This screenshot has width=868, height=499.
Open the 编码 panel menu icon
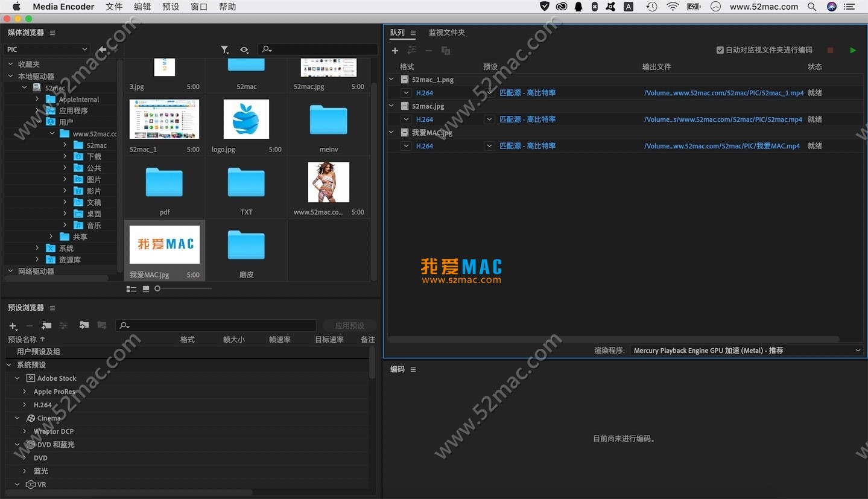[413, 369]
